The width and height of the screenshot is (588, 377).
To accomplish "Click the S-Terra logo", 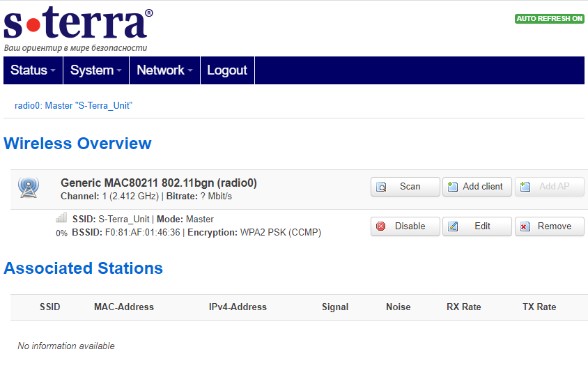I will [x=78, y=29].
